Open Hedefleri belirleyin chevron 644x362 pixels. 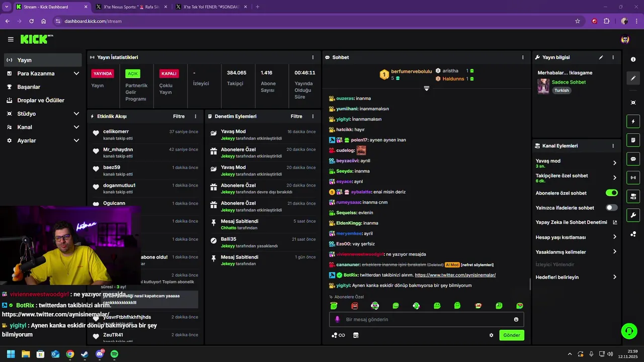614,277
